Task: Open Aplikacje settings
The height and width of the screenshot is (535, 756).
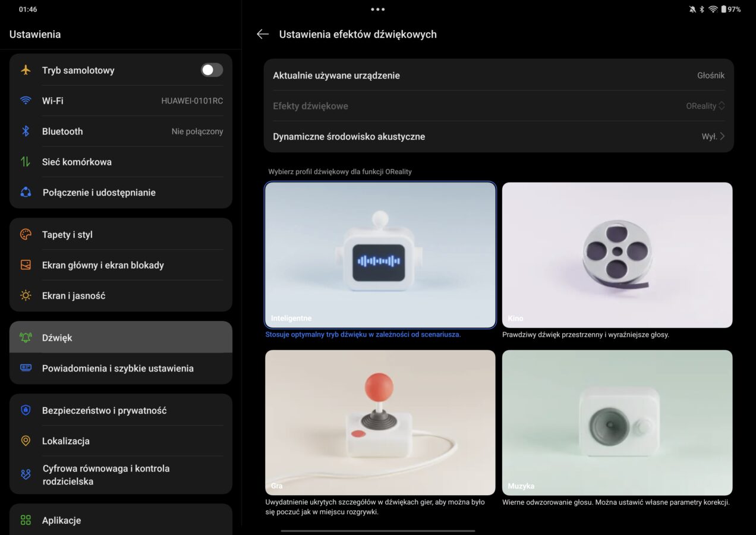Action: click(x=121, y=520)
